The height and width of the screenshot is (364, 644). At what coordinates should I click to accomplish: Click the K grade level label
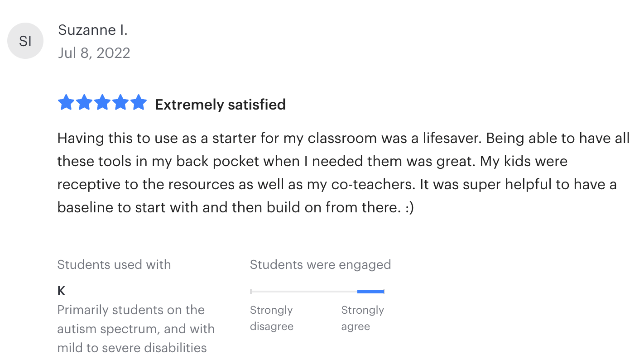[62, 291]
